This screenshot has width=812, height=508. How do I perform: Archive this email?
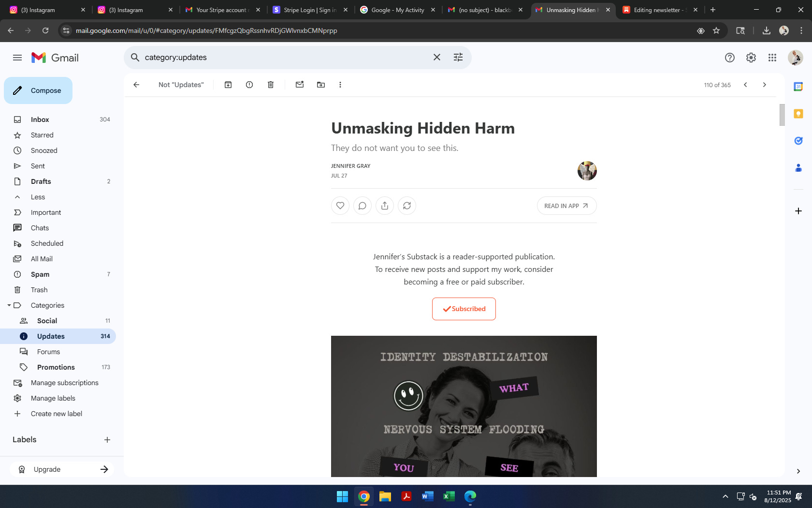tap(228, 85)
